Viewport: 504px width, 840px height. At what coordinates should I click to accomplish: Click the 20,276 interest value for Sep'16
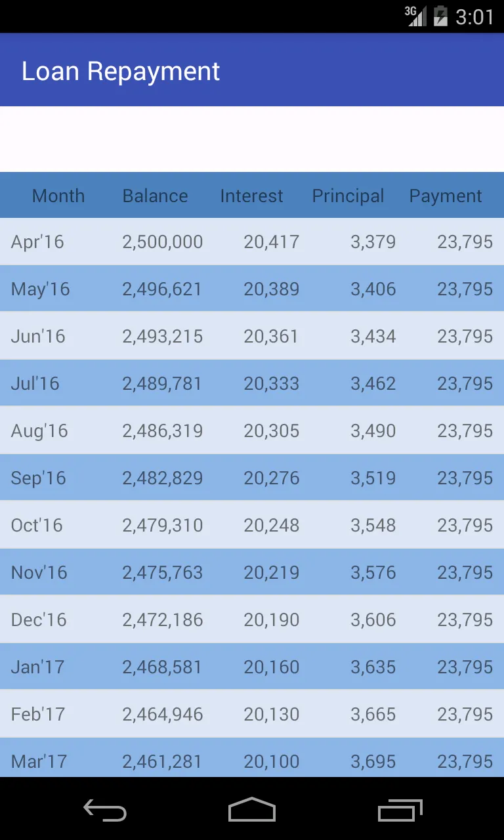tap(272, 478)
